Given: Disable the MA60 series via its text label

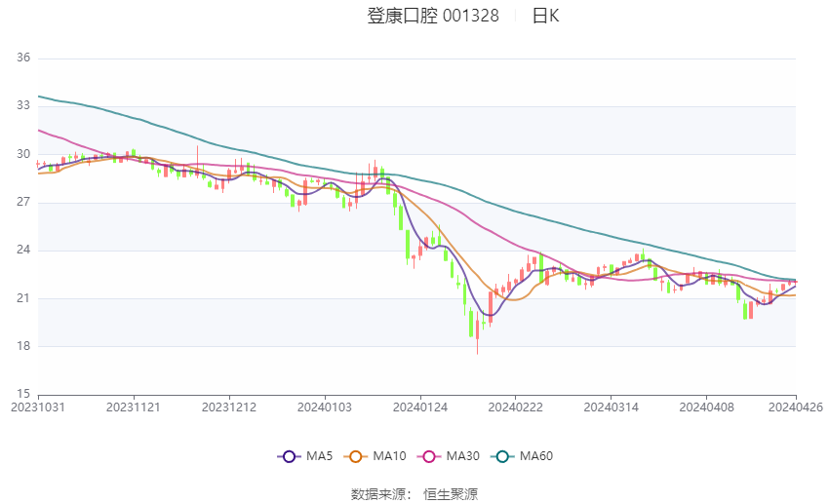Looking at the screenshot, I should 536,456.
